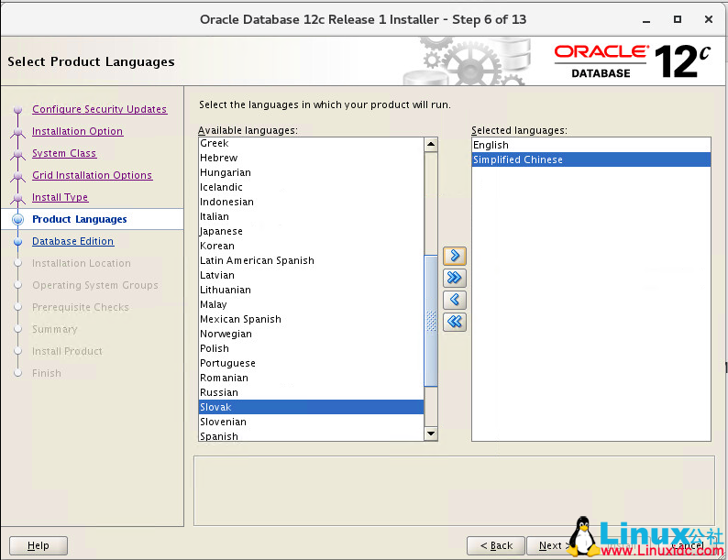728x560 pixels.
Task: Minimize the Oracle installer window
Action: [x=646, y=20]
